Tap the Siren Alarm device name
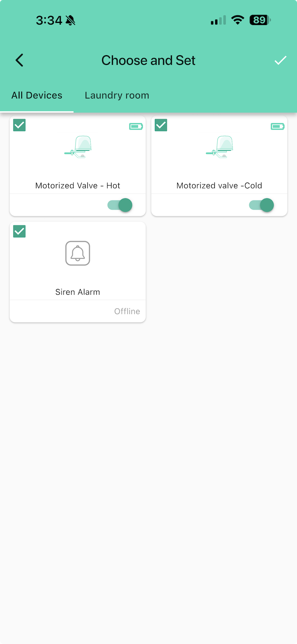 (78, 292)
